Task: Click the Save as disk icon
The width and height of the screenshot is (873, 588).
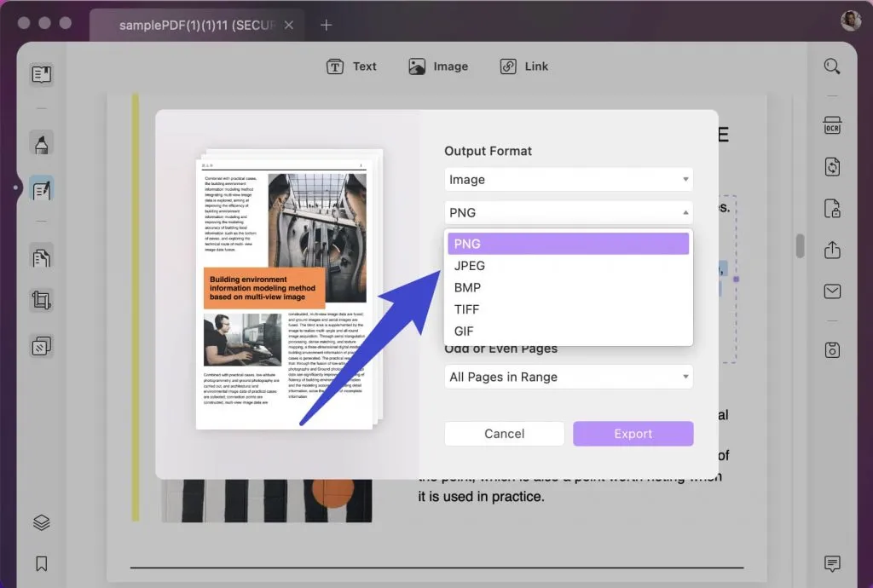Action: pyautogui.click(x=832, y=350)
